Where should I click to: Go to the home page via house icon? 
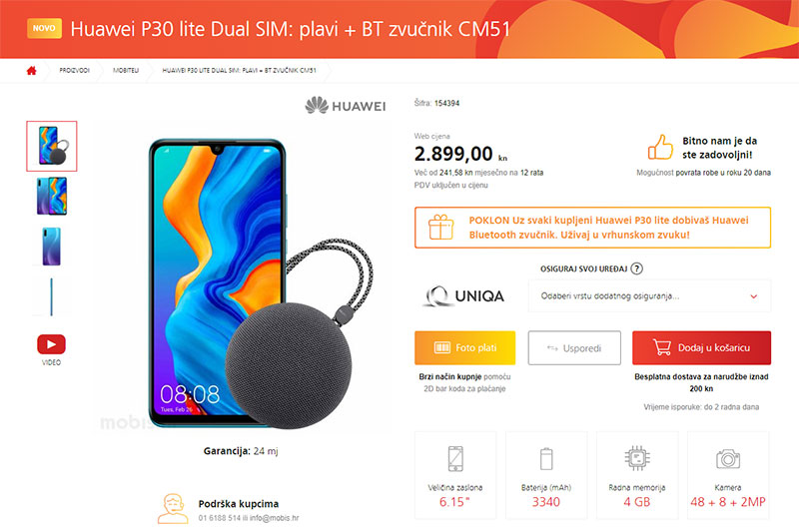point(32,70)
